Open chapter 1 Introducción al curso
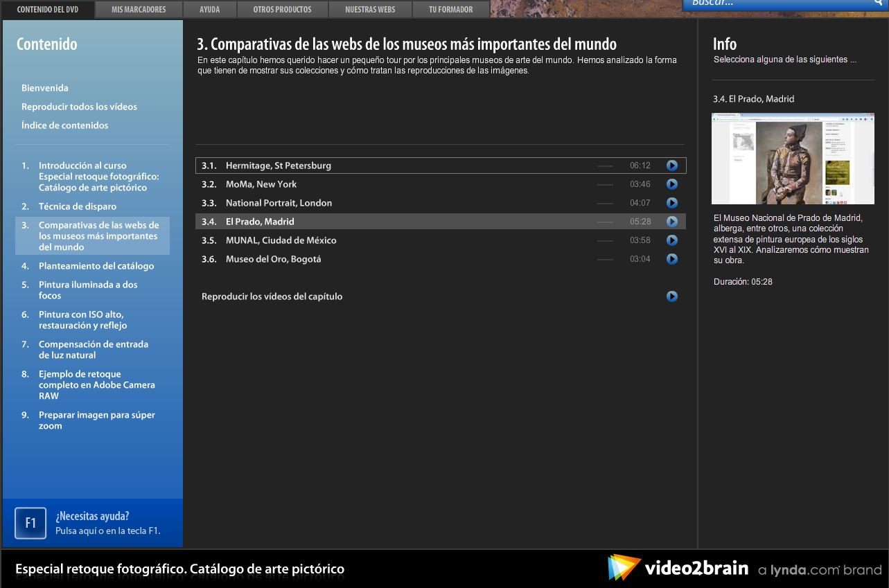This screenshot has width=889, height=588. [92, 177]
